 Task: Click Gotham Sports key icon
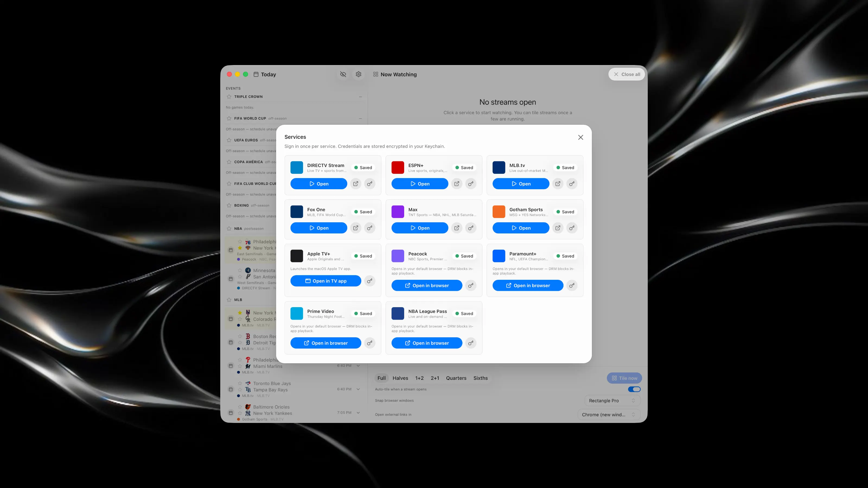click(572, 228)
